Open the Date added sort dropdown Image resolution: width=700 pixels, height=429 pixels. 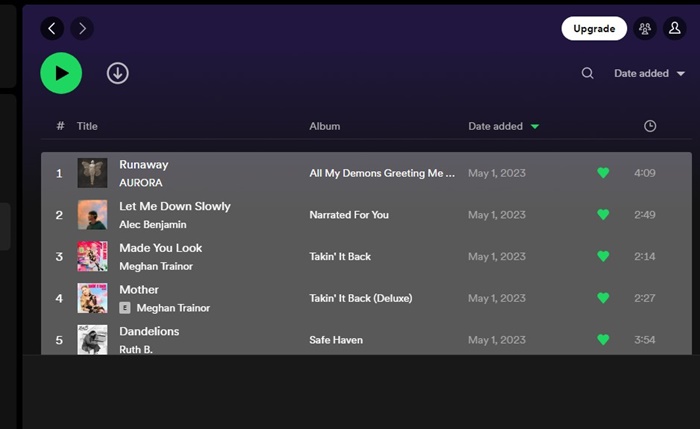(649, 73)
